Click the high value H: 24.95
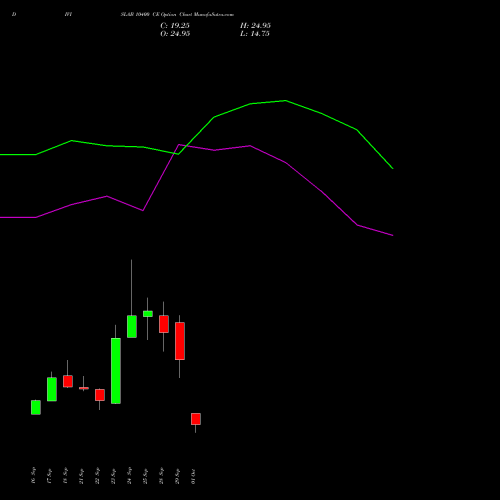This screenshot has width=500, height=500. click(255, 26)
